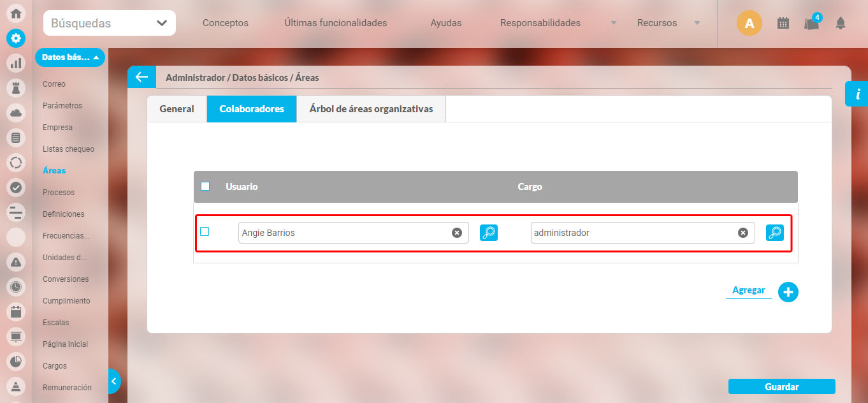Click the search magnifier beside the Usuario field
The width and height of the screenshot is (868, 403).
489,233
